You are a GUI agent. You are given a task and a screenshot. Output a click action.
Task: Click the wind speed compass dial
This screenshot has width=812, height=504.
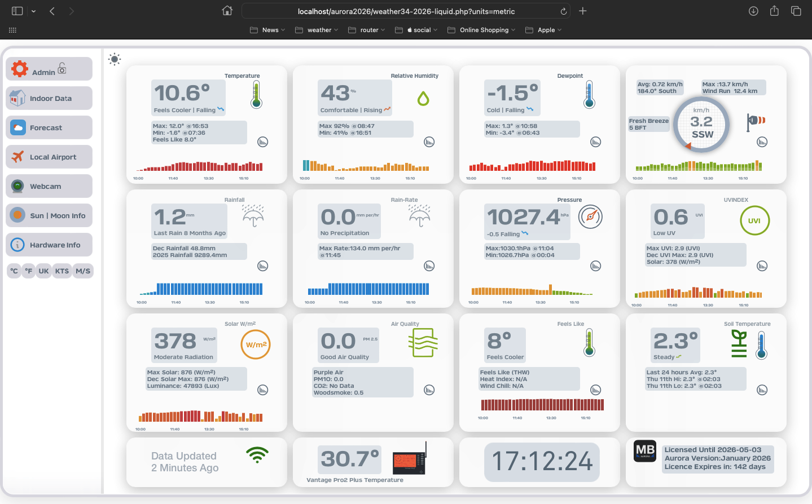click(x=701, y=125)
